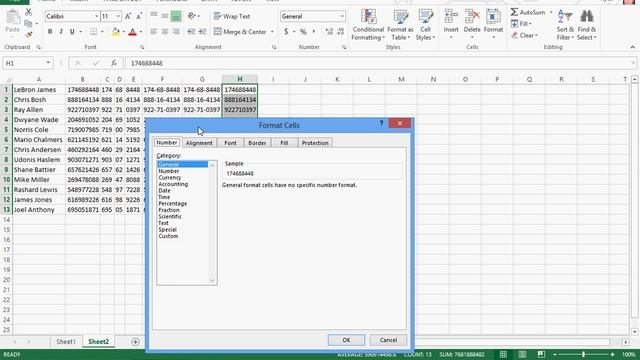
Task: Toggle Underline formatting
Action: [72, 32]
